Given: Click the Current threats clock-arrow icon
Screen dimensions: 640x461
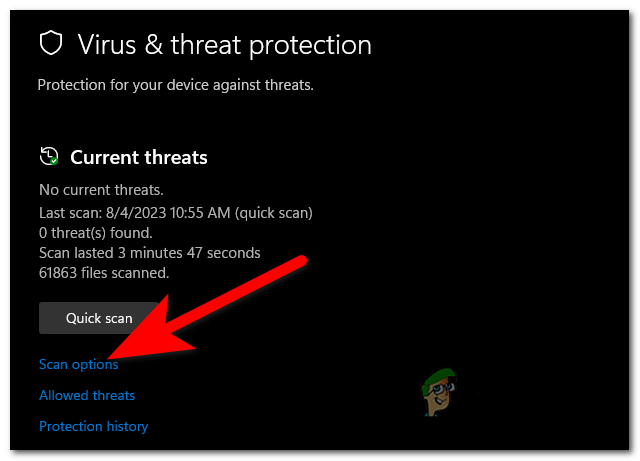Looking at the screenshot, I should click(x=48, y=156).
